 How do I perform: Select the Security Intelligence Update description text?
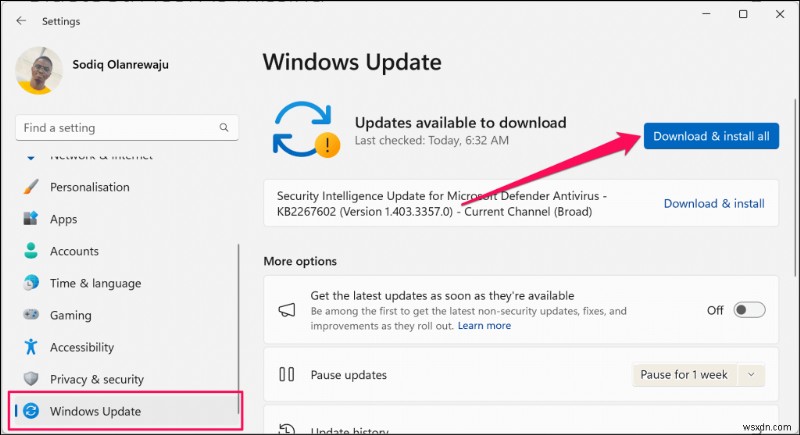click(x=442, y=203)
